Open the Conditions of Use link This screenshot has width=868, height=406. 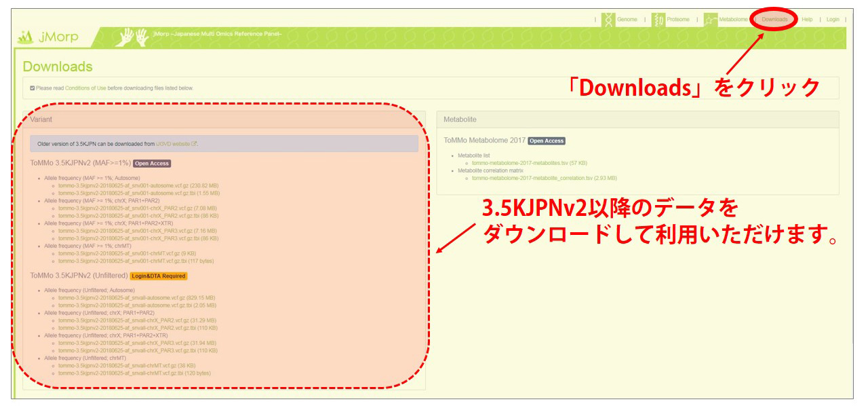(x=85, y=88)
